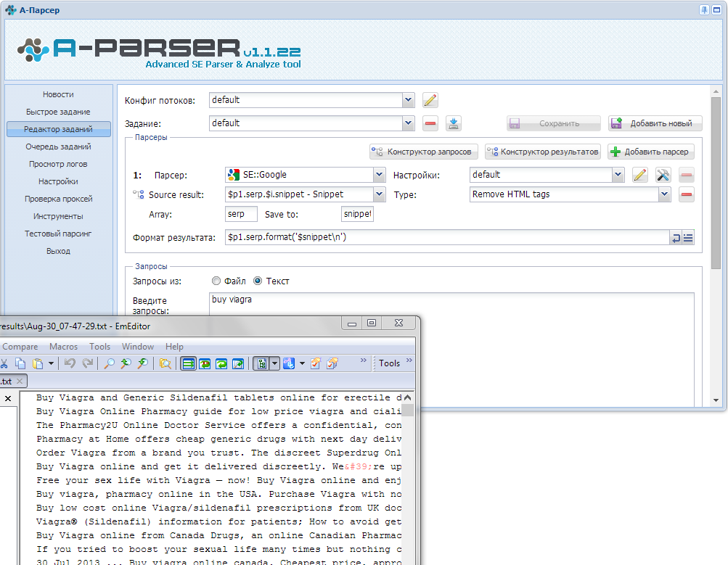This screenshot has width=728, height=565.
Task: Open EmEditor configuration ABC icon
Action: (x=289, y=363)
